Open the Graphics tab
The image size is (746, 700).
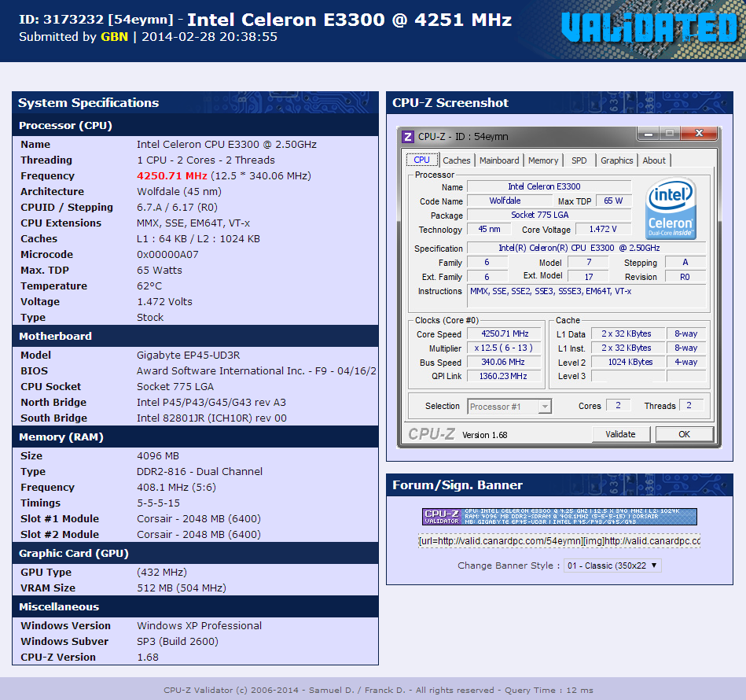pyautogui.click(x=616, y=160)
